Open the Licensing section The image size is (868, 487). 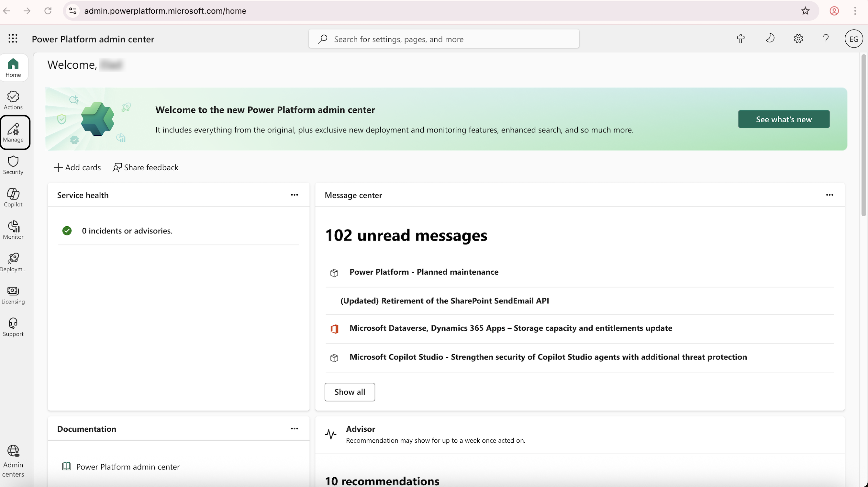click(13, 295)
